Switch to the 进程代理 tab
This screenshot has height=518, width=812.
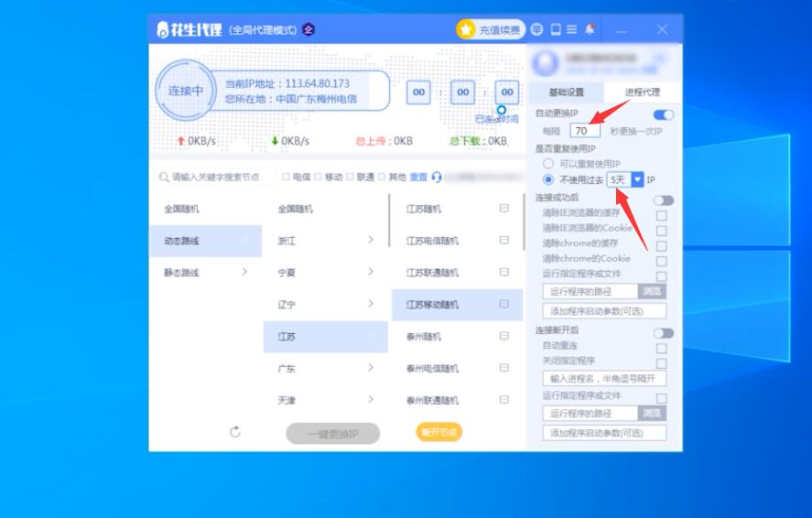click(643, 92)
